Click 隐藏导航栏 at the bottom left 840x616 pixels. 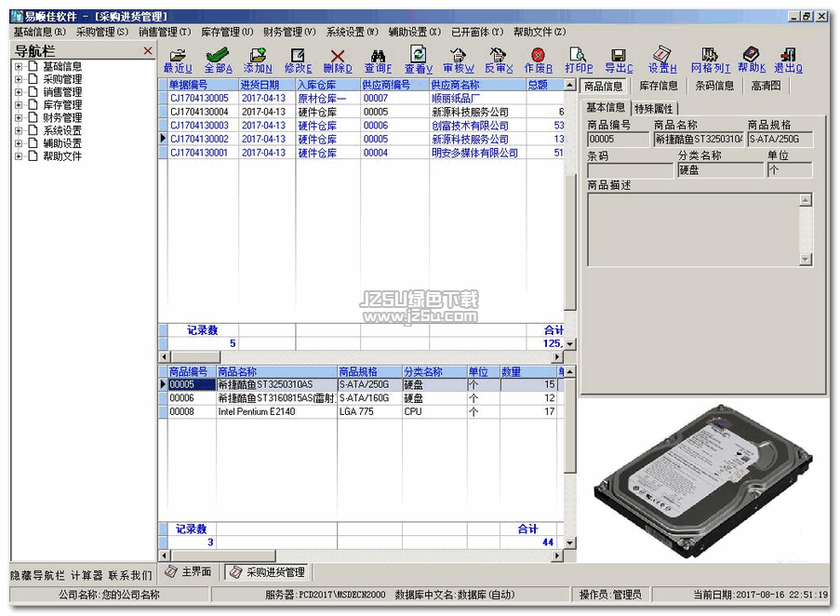36,576
